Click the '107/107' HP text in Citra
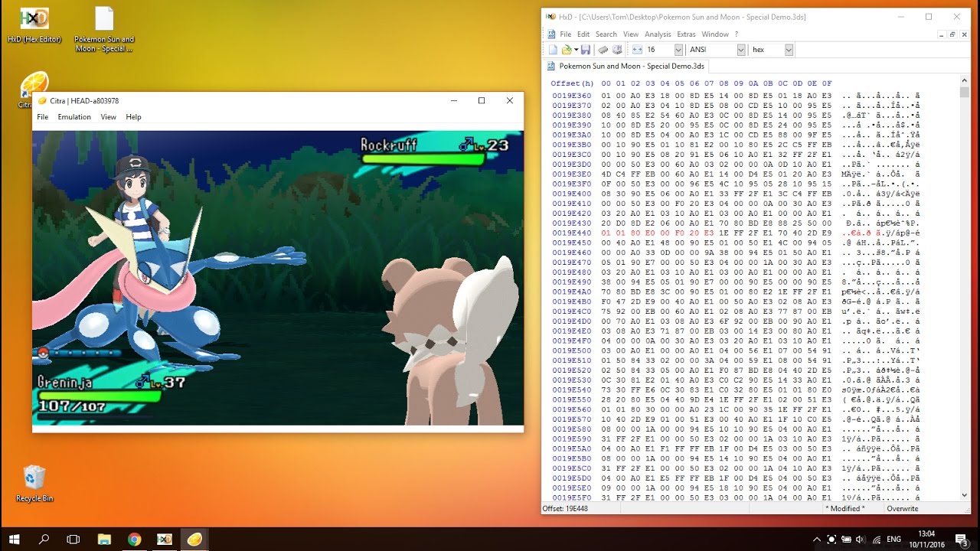980x551 pixels. [x=71, y=407]
